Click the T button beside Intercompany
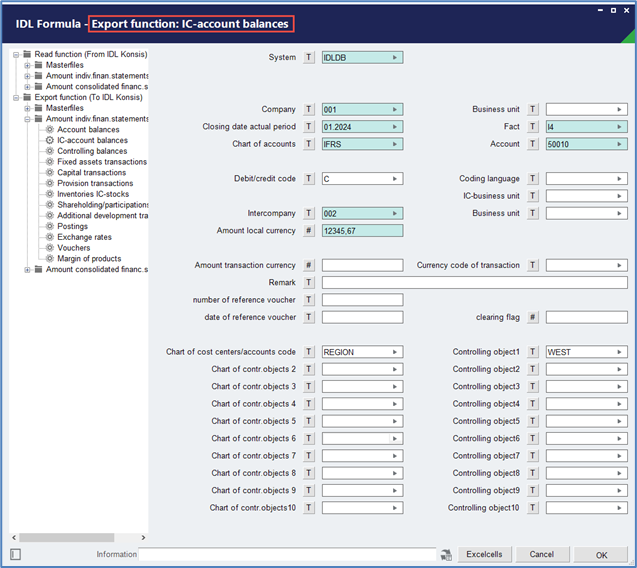This screenshot has height=568, width=637. point(309,213)
